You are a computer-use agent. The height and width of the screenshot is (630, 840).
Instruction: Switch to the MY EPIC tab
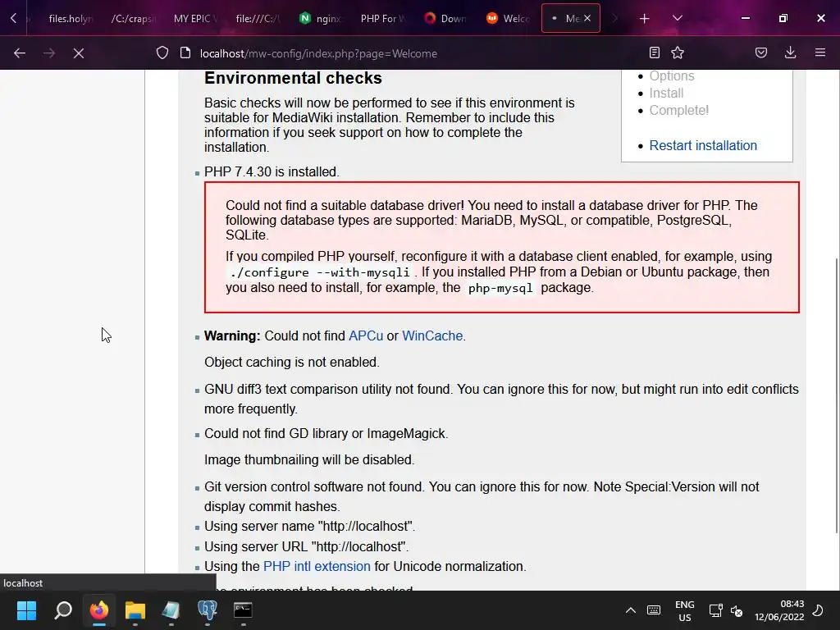coord(195,19)
